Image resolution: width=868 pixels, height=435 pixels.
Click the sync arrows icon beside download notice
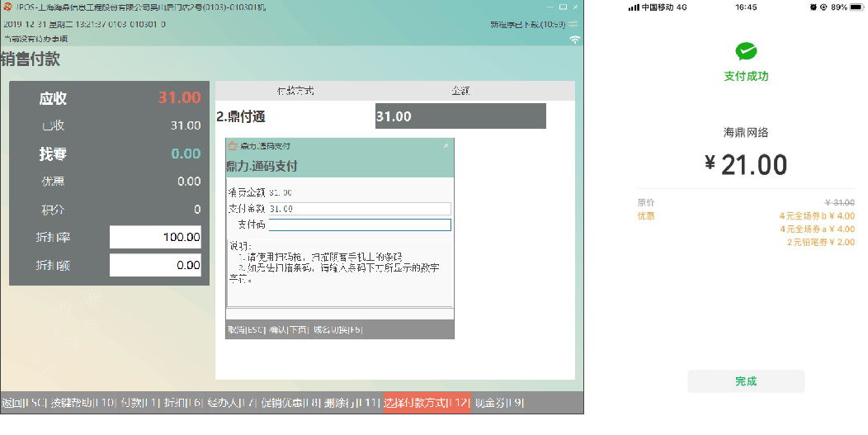pos(573,24)
